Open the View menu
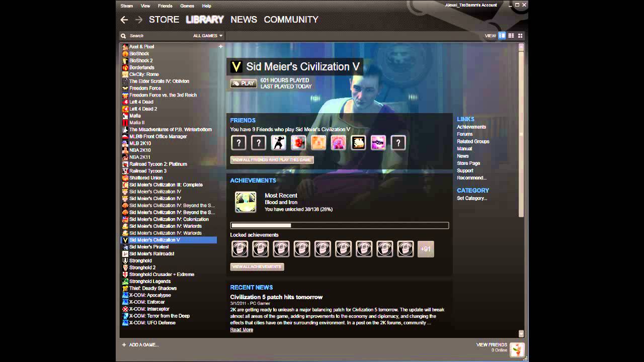Viewport: 644px width, 362px height. tap(145, 6)
